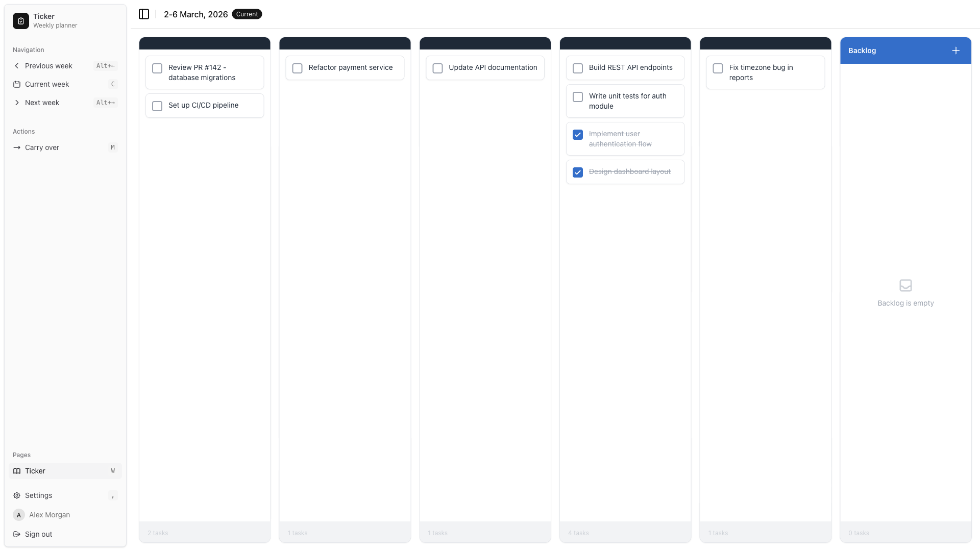Click the sidebar collapse icon at top left
The image size is (980, 551).
coord(143,14)
